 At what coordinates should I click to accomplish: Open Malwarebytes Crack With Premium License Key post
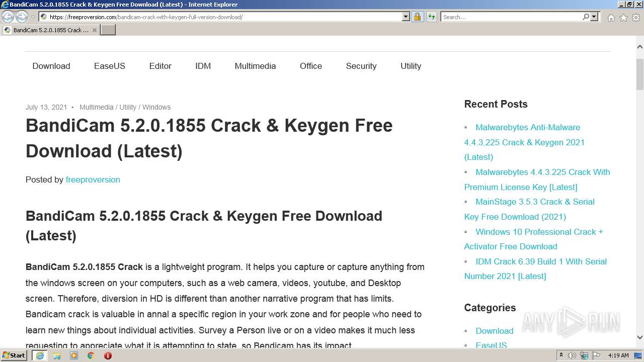[537, 179]
